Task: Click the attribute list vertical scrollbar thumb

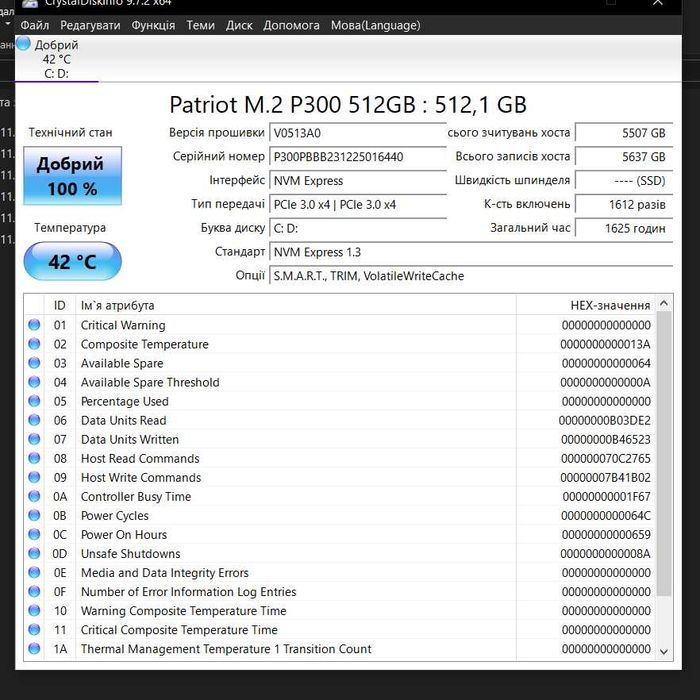Action: coord(664,454)
